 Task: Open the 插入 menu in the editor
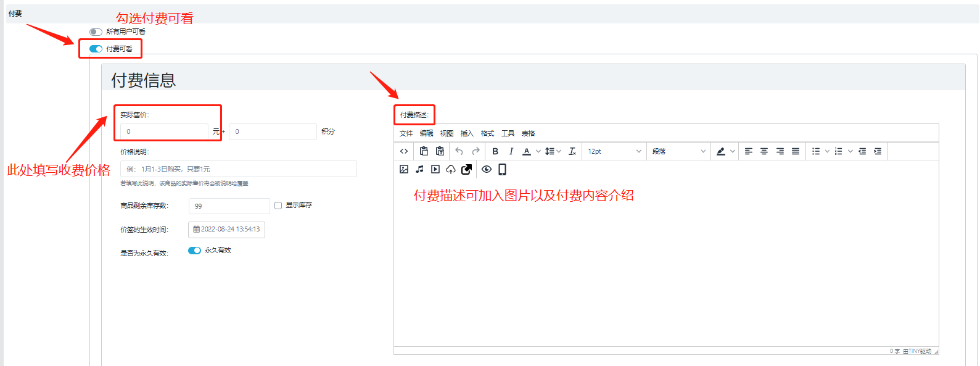point(467,133)
